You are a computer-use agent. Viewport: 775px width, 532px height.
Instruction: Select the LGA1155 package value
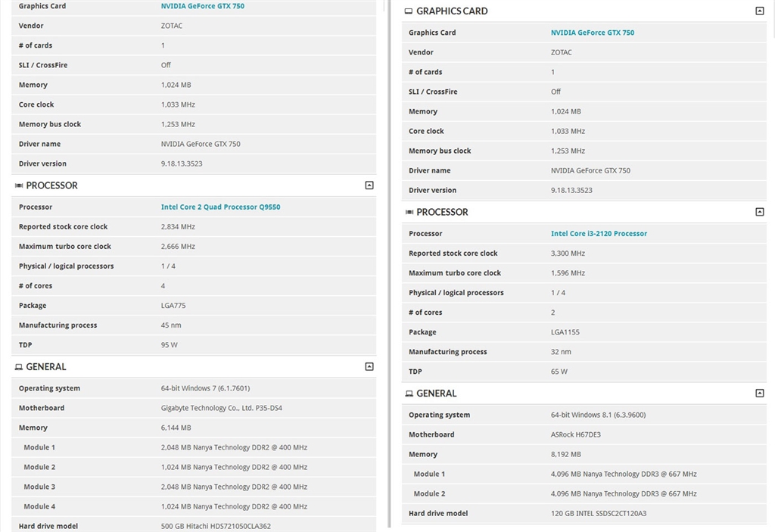click(565, 332)
